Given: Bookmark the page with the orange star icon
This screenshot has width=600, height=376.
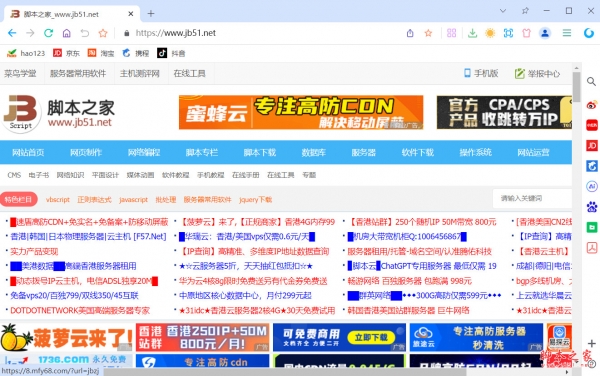Looking at the screenshot, I should coord(428,33).
